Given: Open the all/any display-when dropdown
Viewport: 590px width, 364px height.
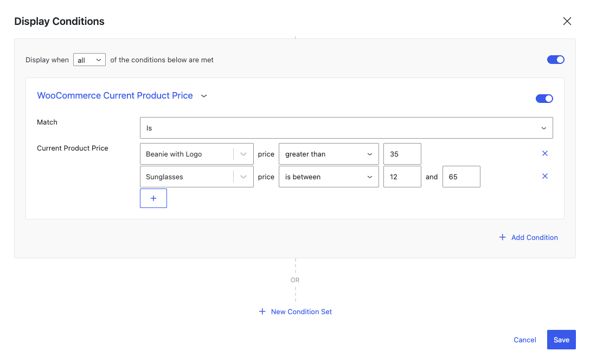Looking at the screenshot, I should 89,60.
